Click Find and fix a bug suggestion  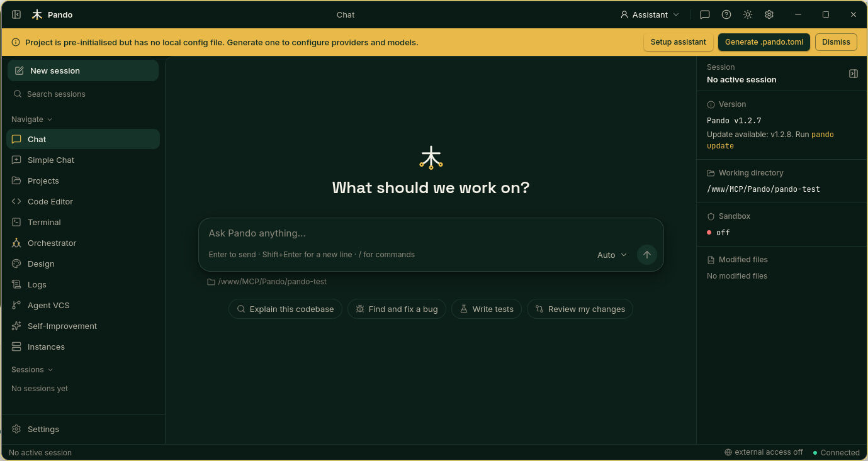click(397, 309)
